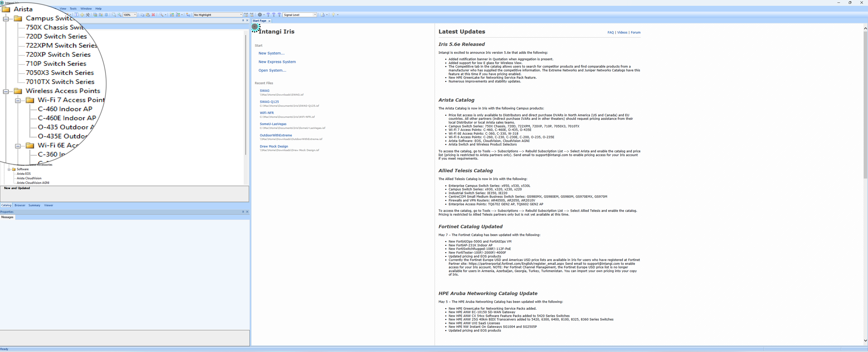Collapse the Wireless Access Points folder
The width and height of the screenshot is (868, 352).
point(6,91)
